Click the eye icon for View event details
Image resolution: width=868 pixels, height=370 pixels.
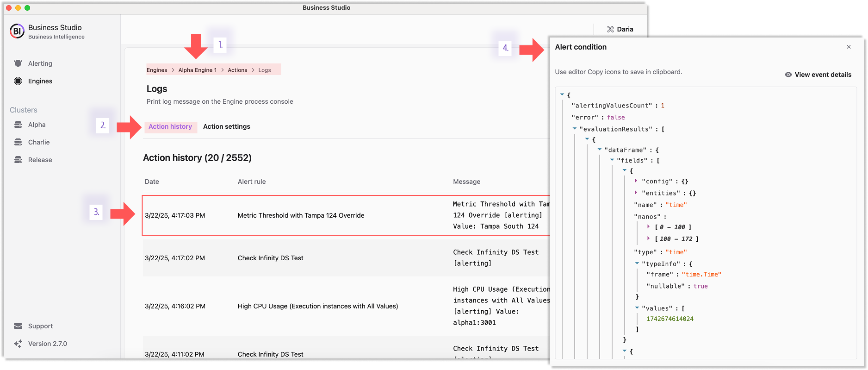coord(788,75)
